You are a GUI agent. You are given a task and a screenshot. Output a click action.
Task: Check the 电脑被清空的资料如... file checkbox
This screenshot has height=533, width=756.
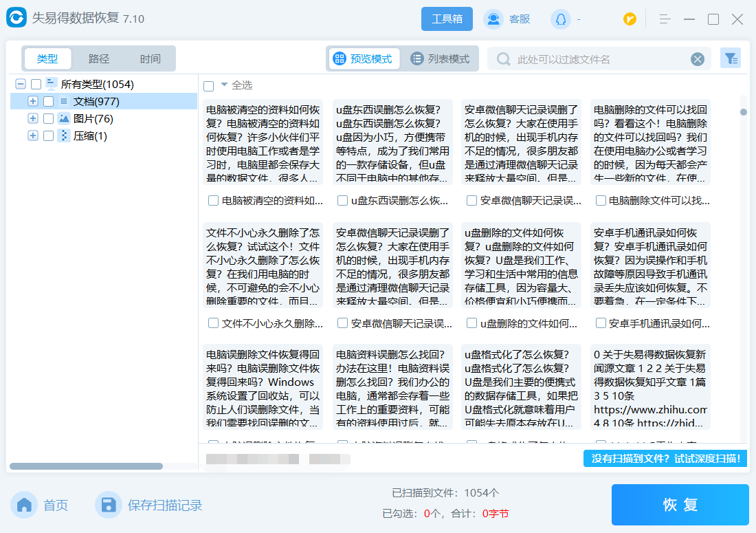213,200
